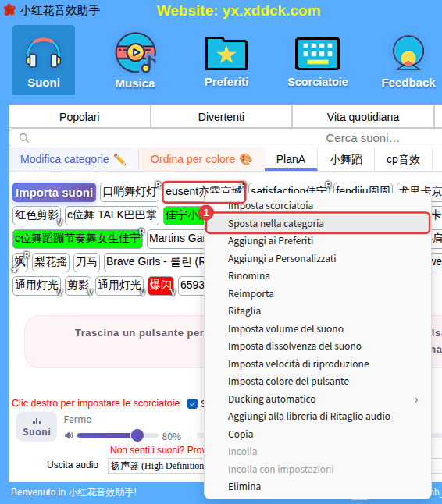The width and height of the screenshot is (442, 504).
Task: Play the 红色剪影 sound button
Action: 37,215
